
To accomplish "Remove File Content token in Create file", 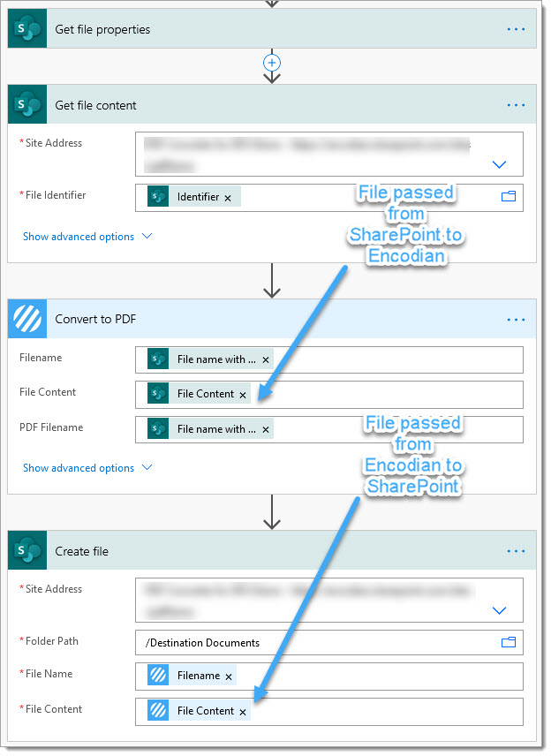I will click(x=243, y=712).
